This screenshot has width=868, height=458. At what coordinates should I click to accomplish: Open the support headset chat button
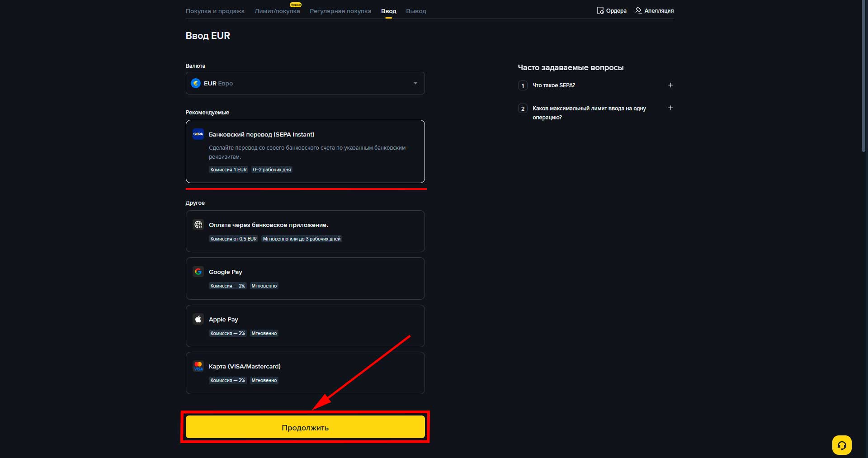842,445
